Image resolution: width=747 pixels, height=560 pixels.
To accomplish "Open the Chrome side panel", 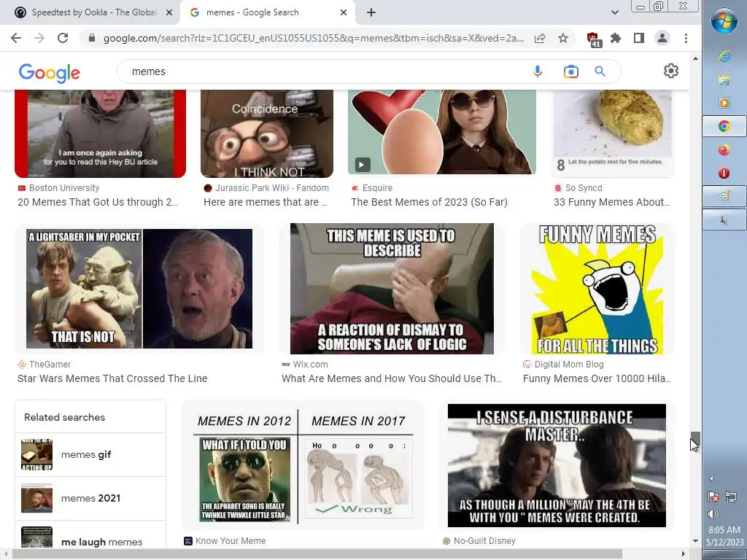I will [639, 38].
